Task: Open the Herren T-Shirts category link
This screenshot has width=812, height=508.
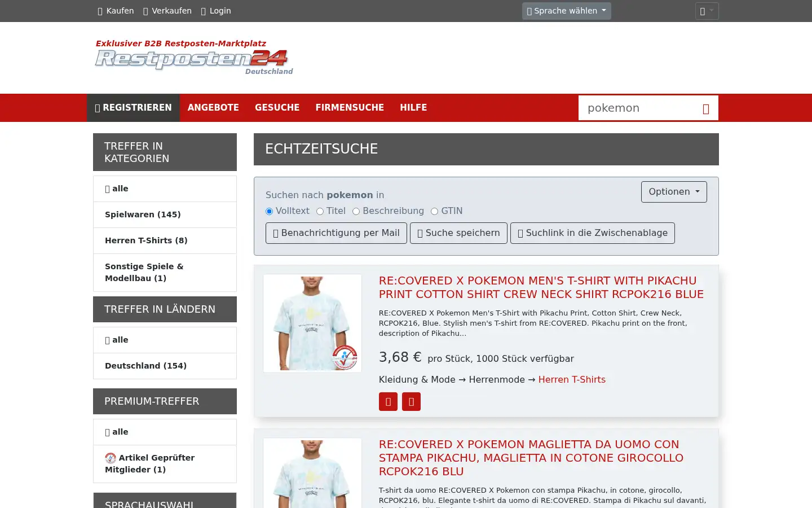Action: (572, 380)
